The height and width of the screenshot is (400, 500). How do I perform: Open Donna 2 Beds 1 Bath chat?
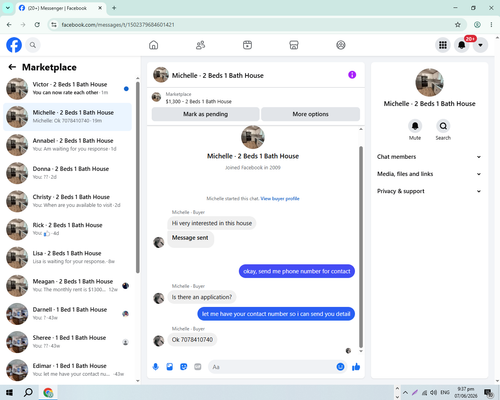(68, 173)
